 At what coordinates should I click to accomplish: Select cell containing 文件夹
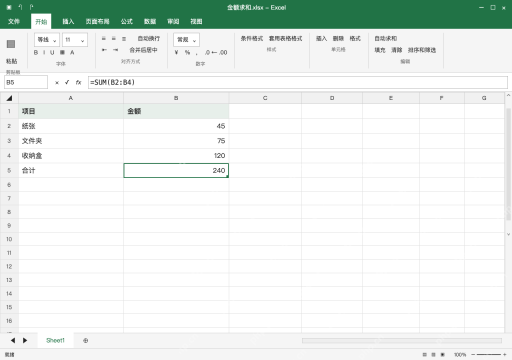click(71, 141)
